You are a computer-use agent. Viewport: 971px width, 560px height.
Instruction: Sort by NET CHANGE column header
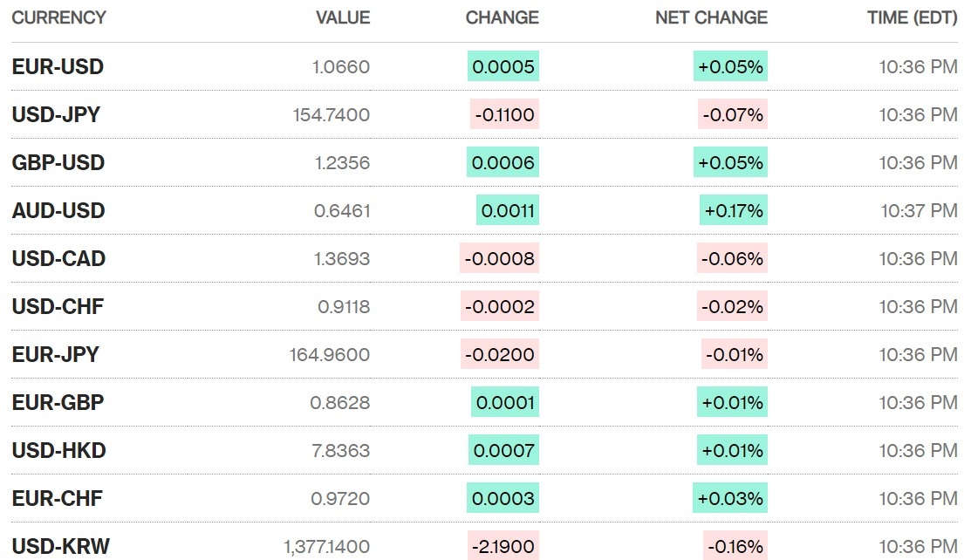(x=711, y=17)
